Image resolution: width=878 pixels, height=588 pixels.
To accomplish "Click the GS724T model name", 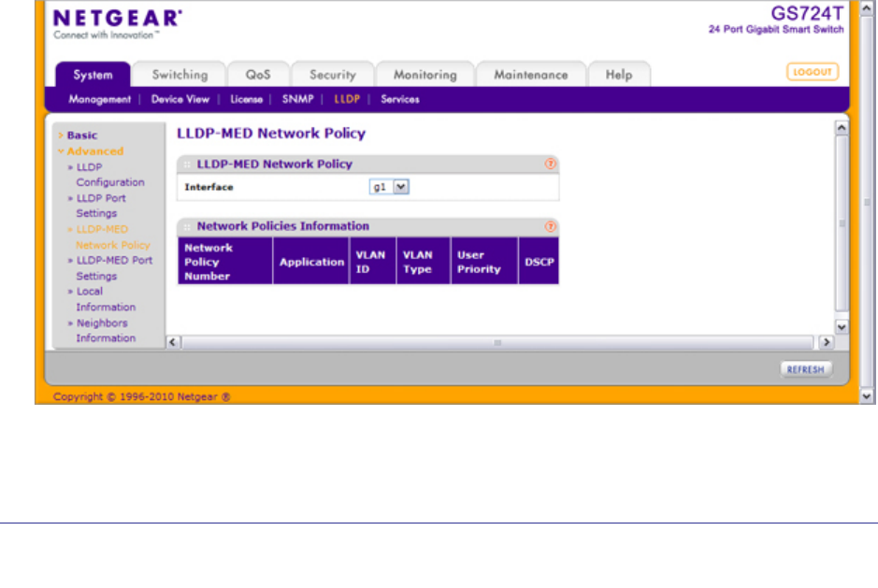I will click(807, 13).
